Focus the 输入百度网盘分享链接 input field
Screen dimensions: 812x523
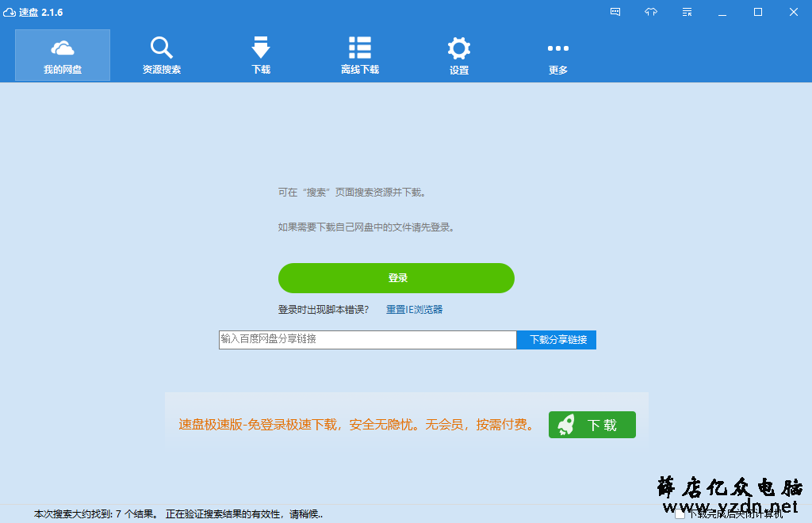coord(368,339)
